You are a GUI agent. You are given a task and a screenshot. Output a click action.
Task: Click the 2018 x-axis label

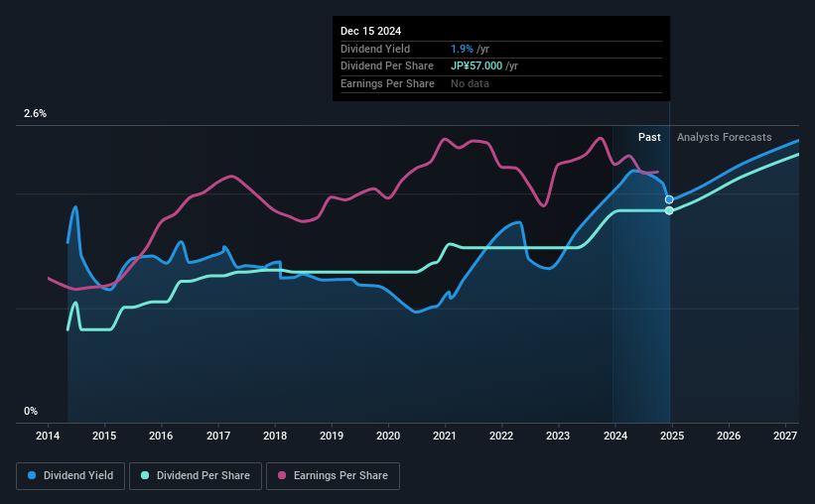click(275, 436)
